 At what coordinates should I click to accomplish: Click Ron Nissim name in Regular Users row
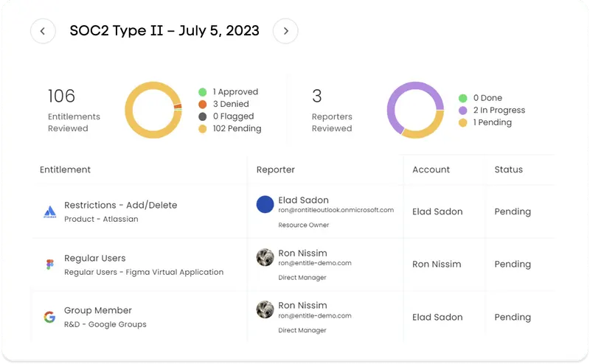pos(302,253)
